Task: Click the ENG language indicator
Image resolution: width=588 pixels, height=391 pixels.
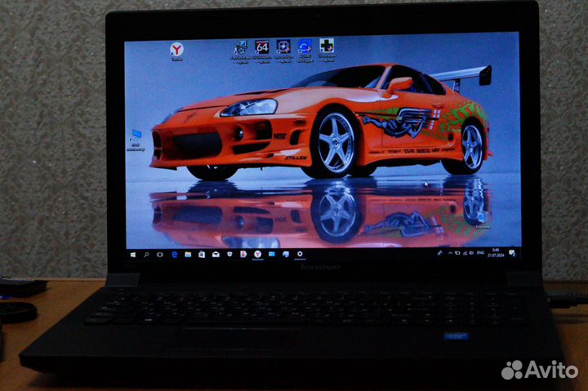Action: click(x=480, y=253)
